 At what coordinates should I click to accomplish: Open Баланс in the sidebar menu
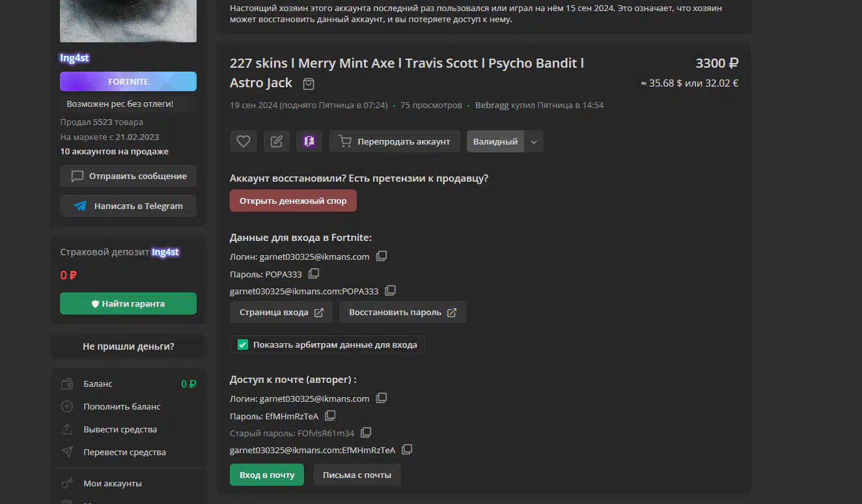coord(128,384)
